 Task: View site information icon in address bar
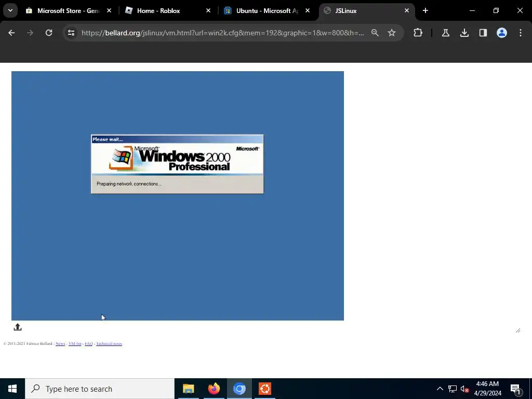point(71,33)
